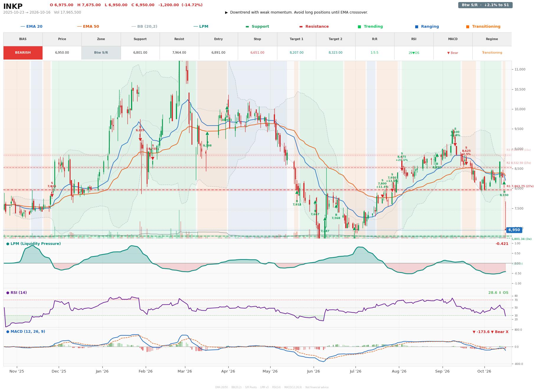Viewport: 537px width, 392px height.
Task: Click the teal dot beside LPM panel title
Action: tap(8, 244)
